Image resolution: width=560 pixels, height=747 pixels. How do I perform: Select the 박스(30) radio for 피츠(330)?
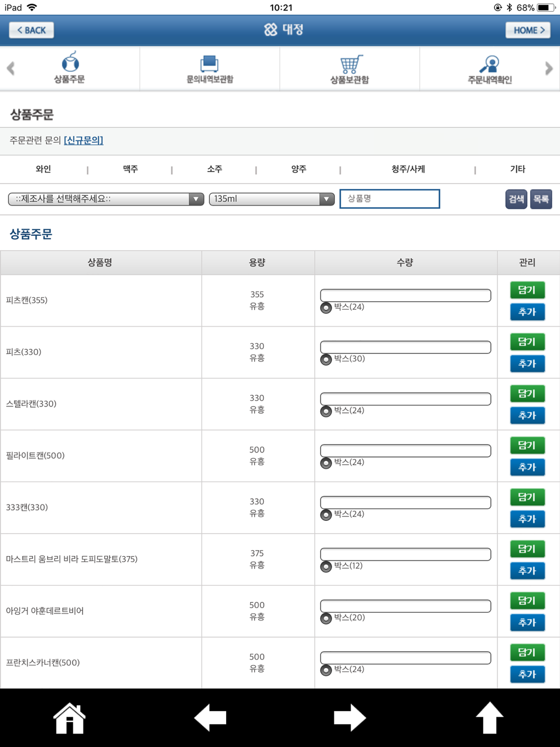[x=326, y=360]
